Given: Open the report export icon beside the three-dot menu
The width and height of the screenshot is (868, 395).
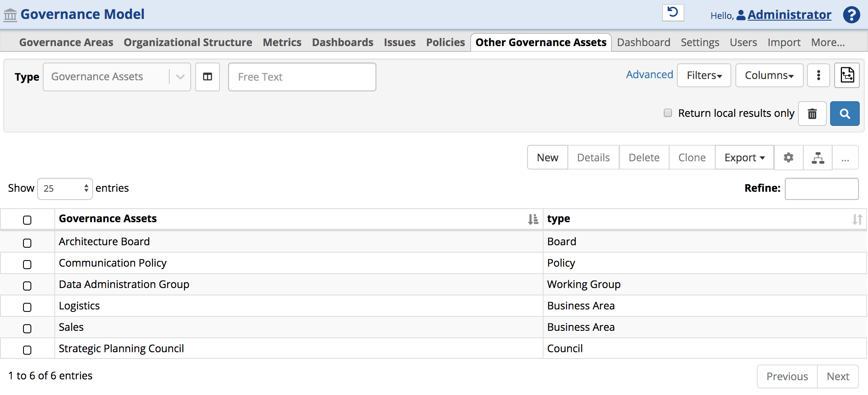Looking at the screenshot, I should click(x=847, y=76).
